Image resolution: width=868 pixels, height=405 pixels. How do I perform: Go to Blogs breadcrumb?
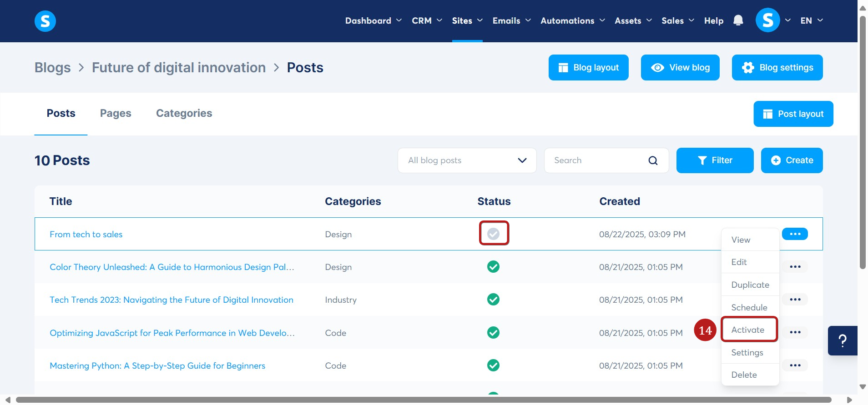(53, 68)
